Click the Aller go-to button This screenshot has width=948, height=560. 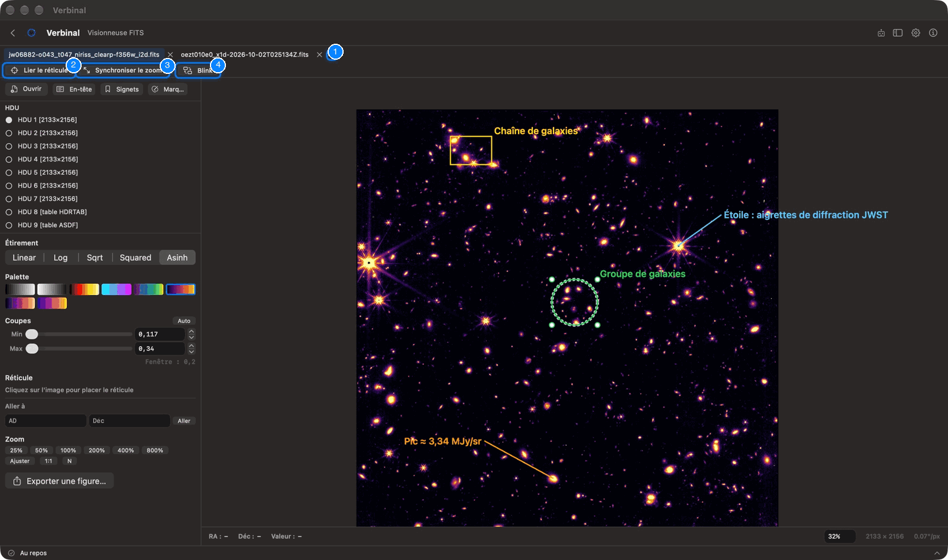tap(184, 421)
